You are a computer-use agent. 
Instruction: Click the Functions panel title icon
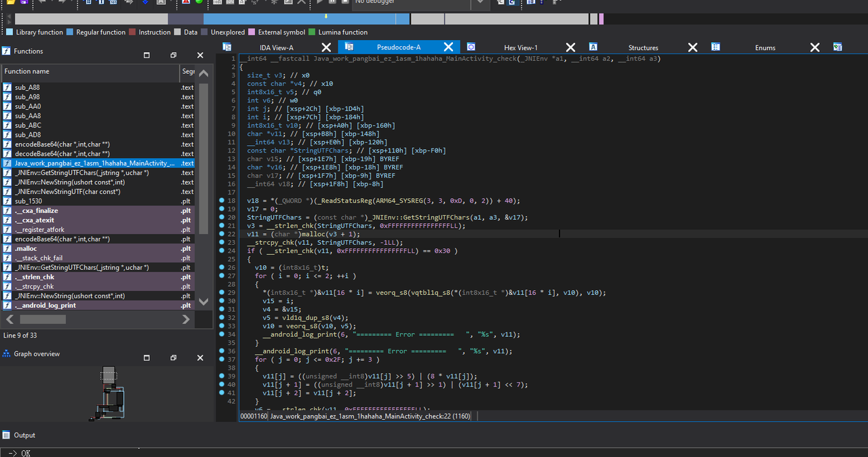click(6, 52)
